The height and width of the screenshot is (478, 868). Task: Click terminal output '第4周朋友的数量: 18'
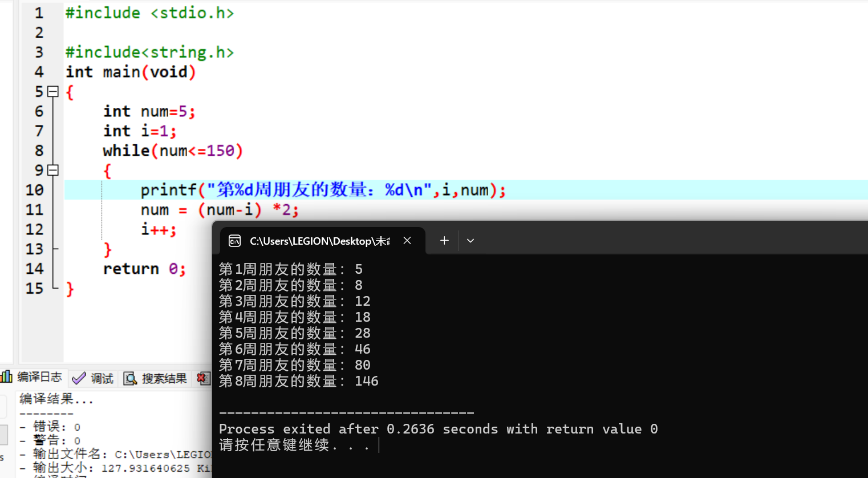295,317
